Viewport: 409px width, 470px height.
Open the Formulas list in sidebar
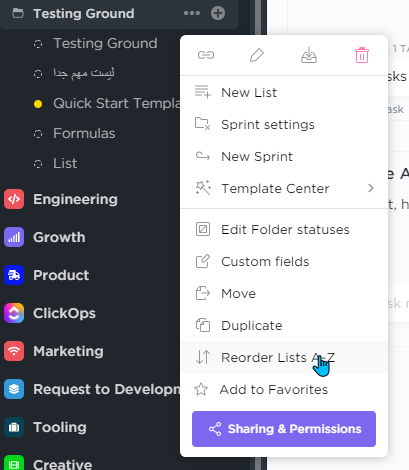point(84,133)
